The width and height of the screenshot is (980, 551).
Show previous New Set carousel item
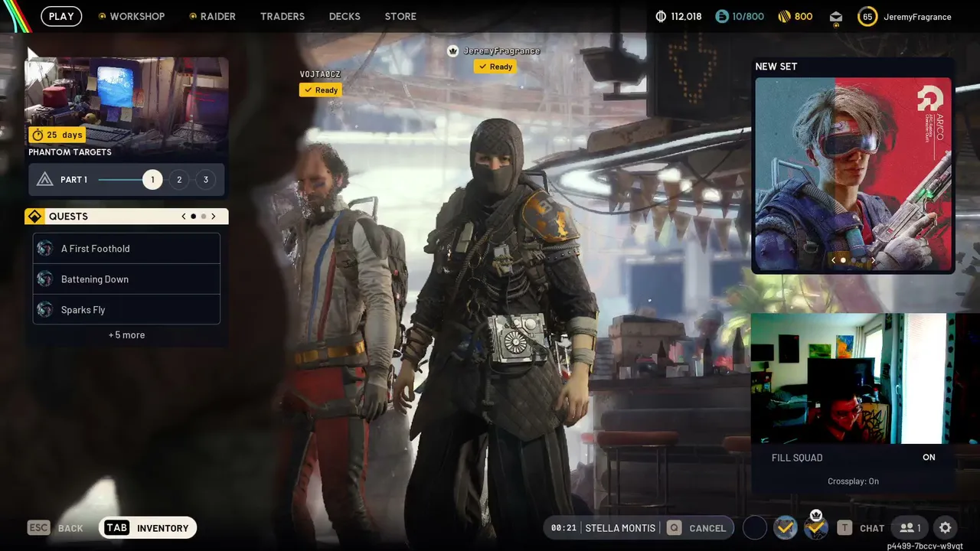(x=834, y=260)
